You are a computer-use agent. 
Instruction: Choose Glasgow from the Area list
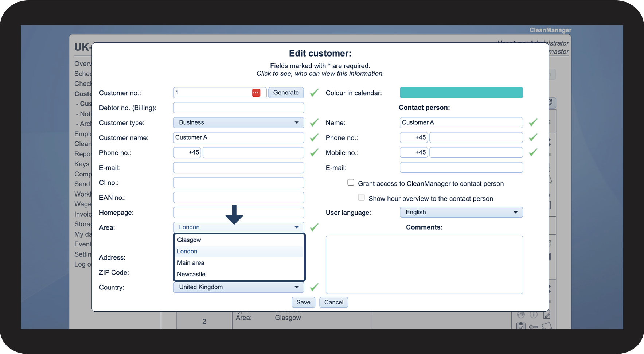coord(189,240)
